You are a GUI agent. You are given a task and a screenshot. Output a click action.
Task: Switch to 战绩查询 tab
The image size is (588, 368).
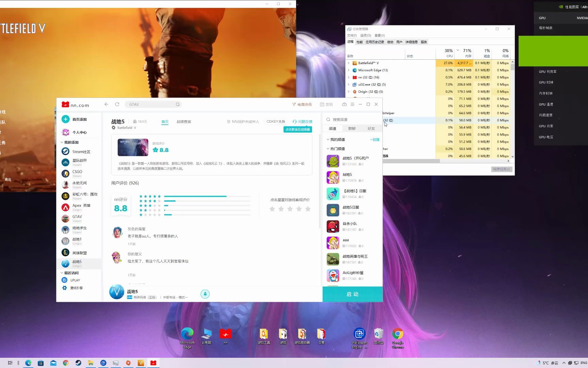point(184,122)
